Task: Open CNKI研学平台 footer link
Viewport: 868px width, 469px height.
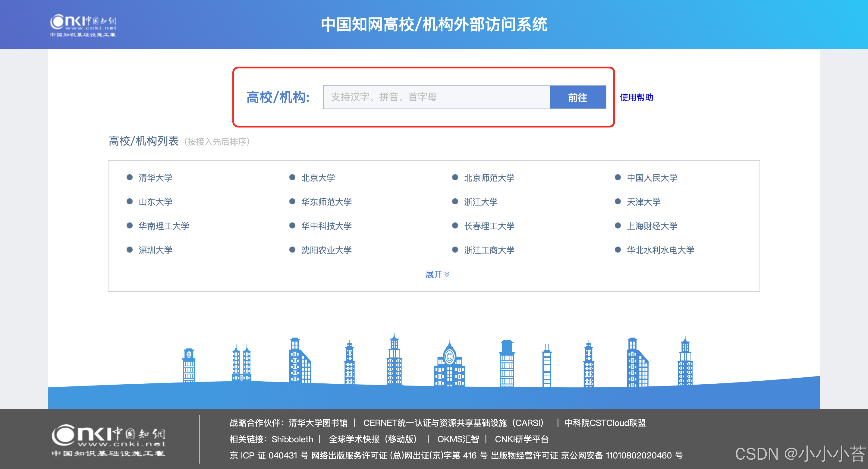Action: (521, 439)
